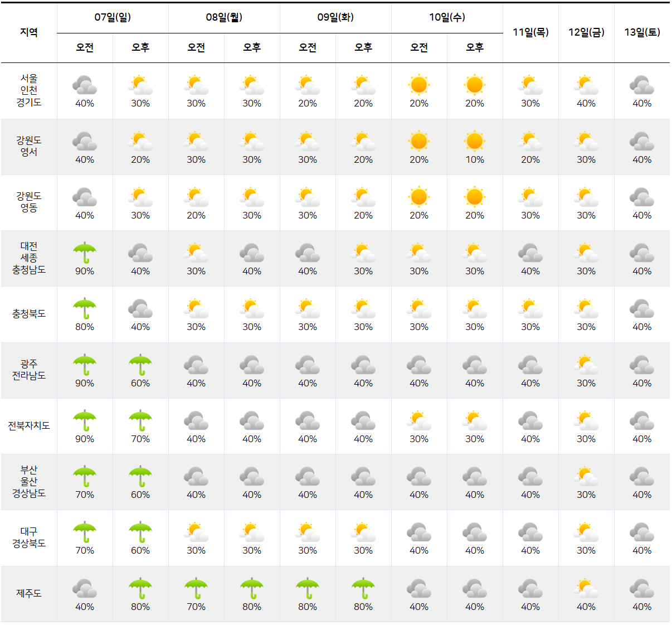Click the 70% value for 제주도 08일 오전
672x625 pixels.
click(x=196, y=607)
